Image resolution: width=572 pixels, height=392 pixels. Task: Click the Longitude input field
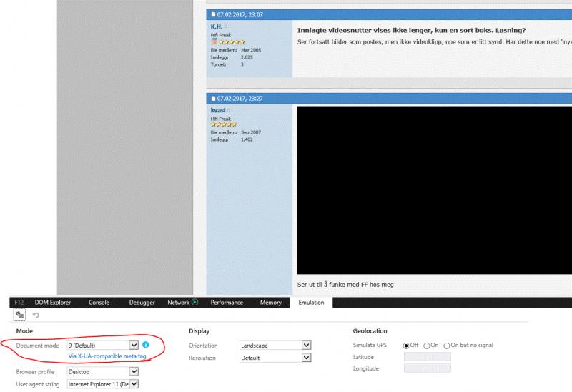(427, 368)
